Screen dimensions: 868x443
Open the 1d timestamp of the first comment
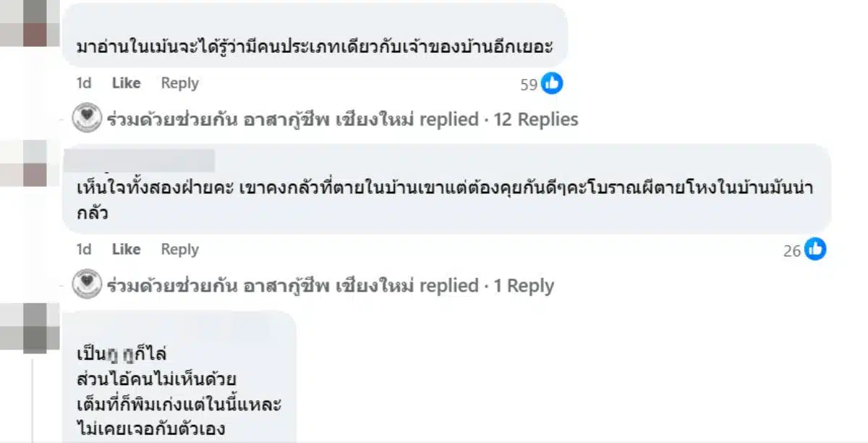pyautogui.click(x=84, y=83)
